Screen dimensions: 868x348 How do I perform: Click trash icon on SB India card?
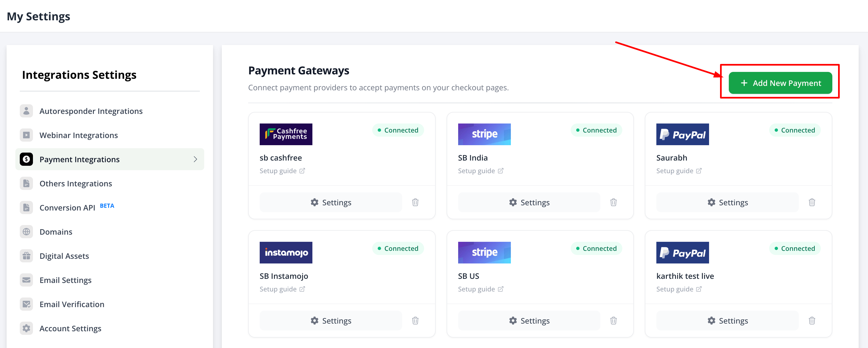(x=613, y=202)
